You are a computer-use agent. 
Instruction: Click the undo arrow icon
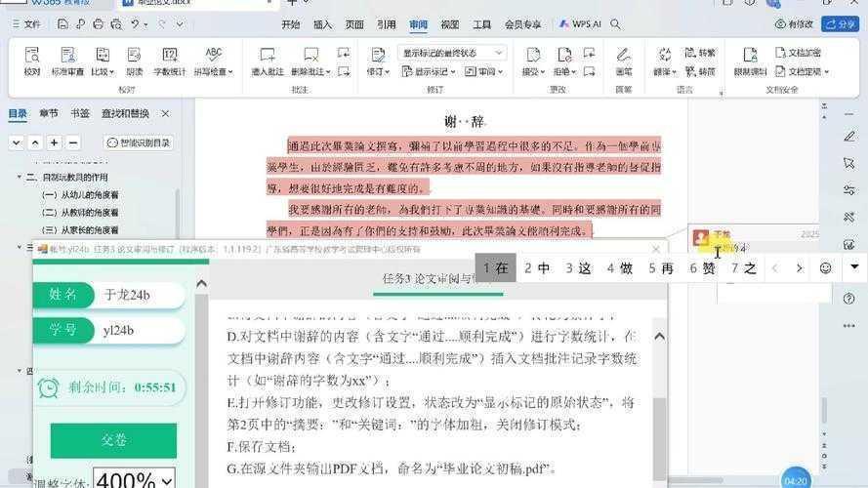point(135,24)
